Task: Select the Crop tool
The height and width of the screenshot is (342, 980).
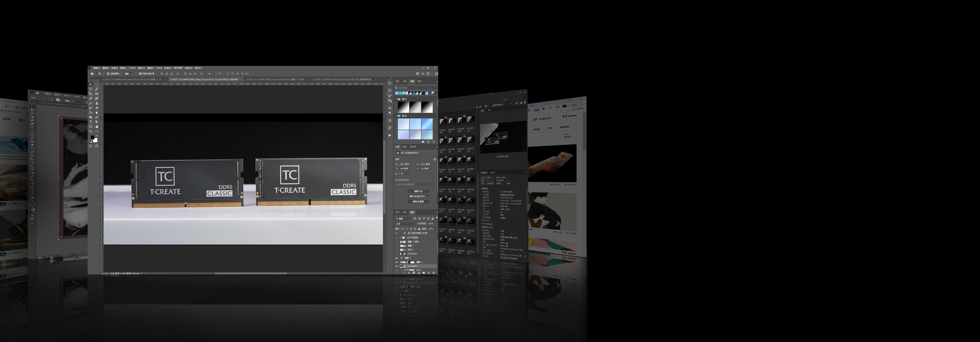Action: click(90, 94)
